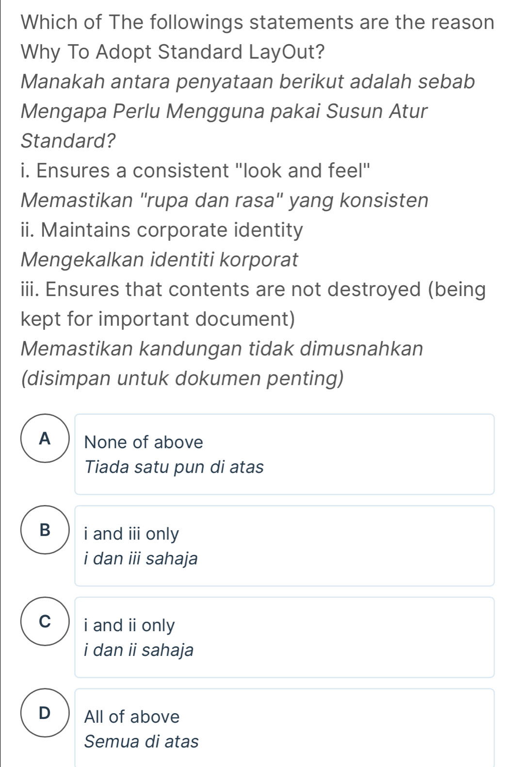Click statement i 'Ensures a consistent look and feel'
The width and height of the screenshot is (532, 767).
tap(196, 171)
